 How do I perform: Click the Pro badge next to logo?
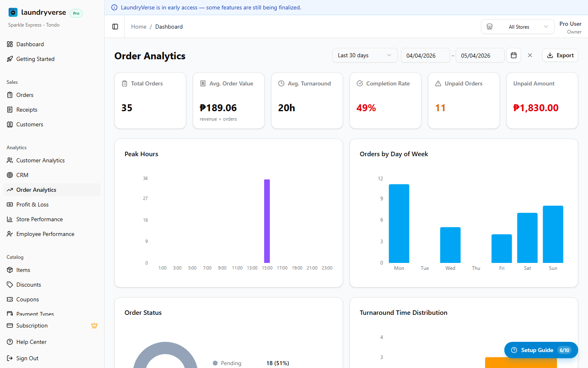coord(76,13)
